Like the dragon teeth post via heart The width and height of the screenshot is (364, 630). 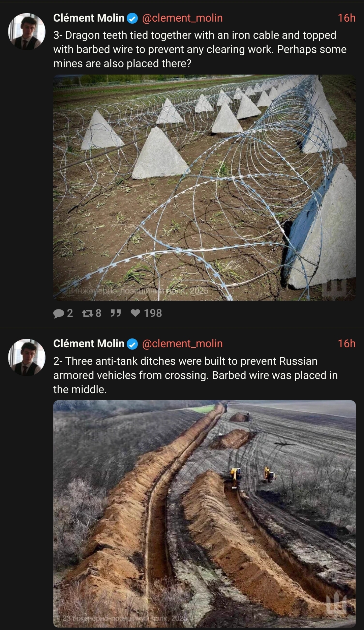(135, 313)
